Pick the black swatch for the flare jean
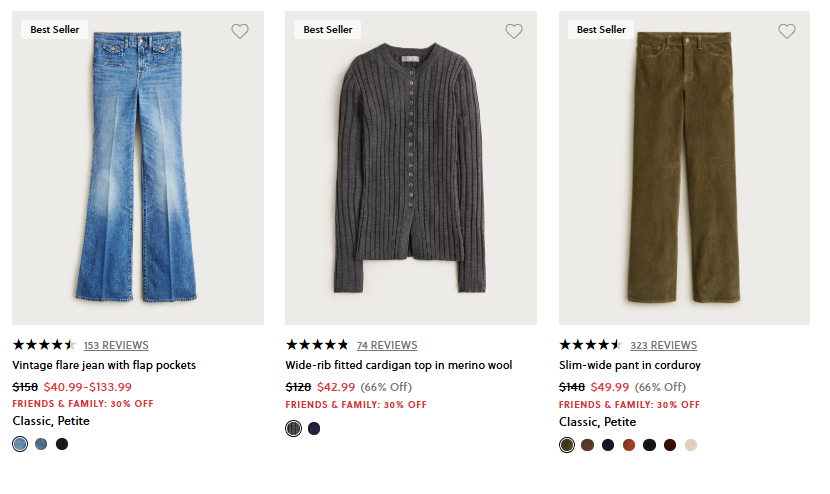This screenshot has width=830, height=494. pyautogui.click(x=62, y=444)
